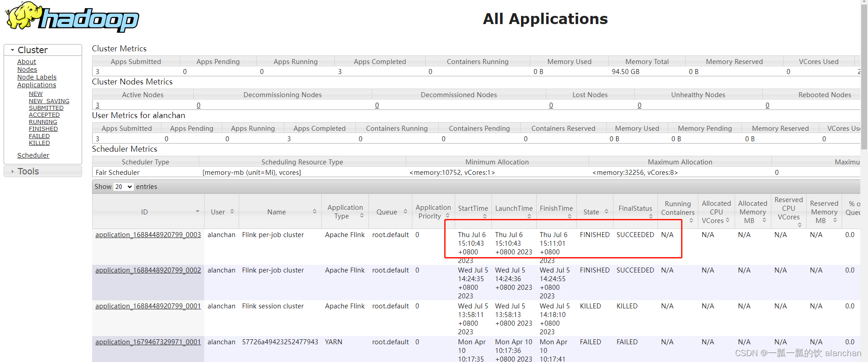Filter applications by RUNNING state
This screenshot has width=868, height=362.
coord(43,122)
